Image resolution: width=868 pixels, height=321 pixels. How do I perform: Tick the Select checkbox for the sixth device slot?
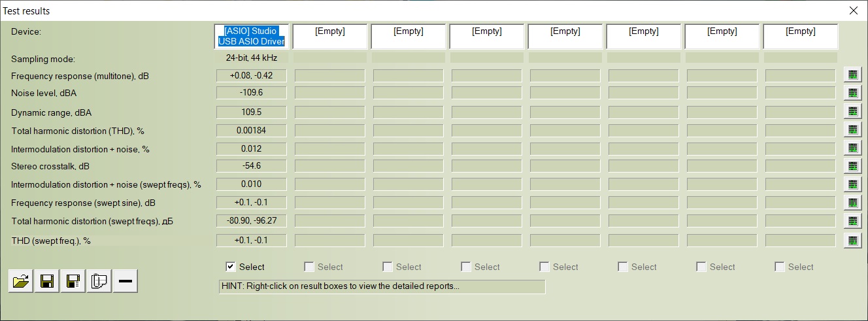[622, 267]
